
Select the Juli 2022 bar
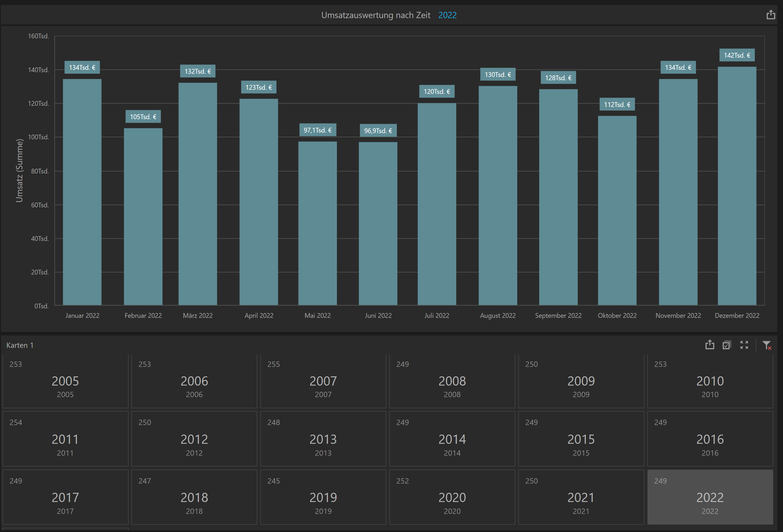tap(437, 204)
